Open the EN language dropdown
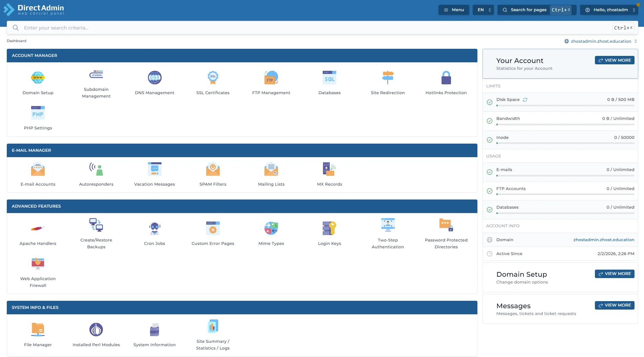Image resolution: width=644 pixels, height=357 pixels. click(x=483, y=10)
